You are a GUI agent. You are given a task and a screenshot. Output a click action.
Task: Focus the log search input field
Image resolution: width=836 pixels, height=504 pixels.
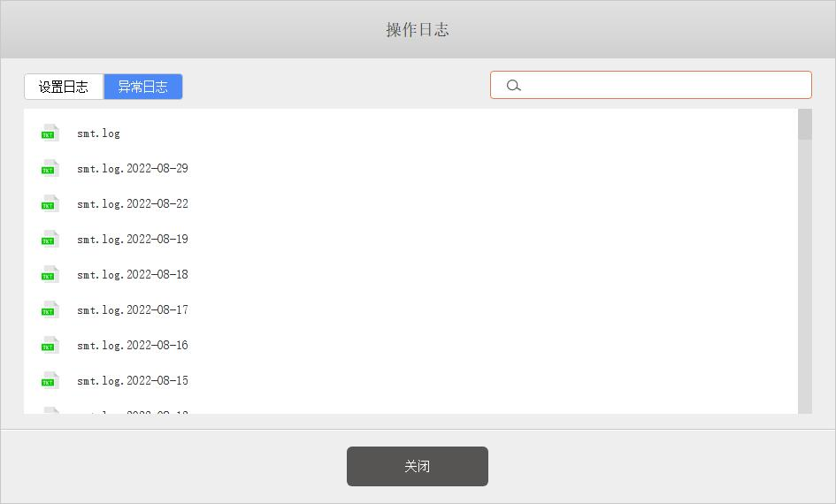pyautogui.click(x=663, y=85)
